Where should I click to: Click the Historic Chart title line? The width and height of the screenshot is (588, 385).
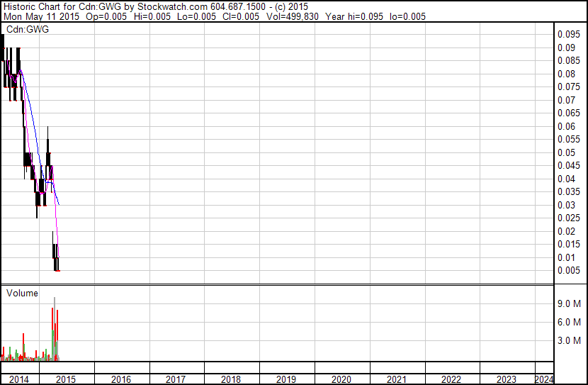(156, 7)
